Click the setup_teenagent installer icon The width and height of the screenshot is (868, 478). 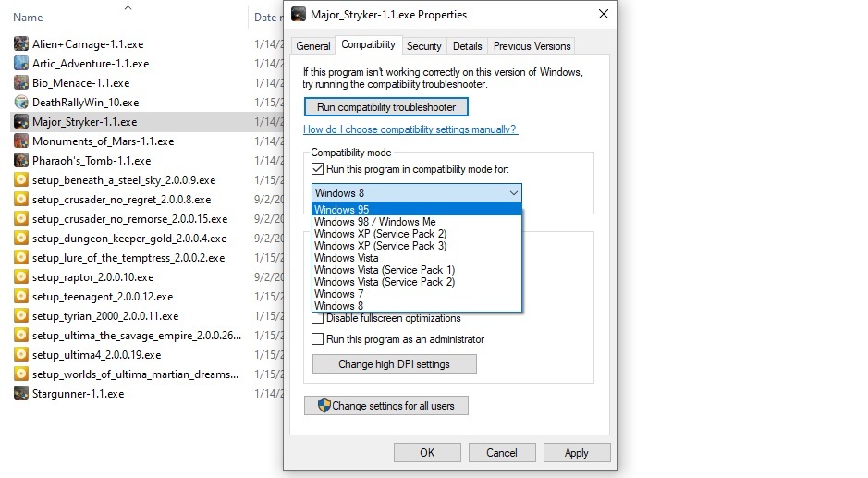click(x=21, y=296)
